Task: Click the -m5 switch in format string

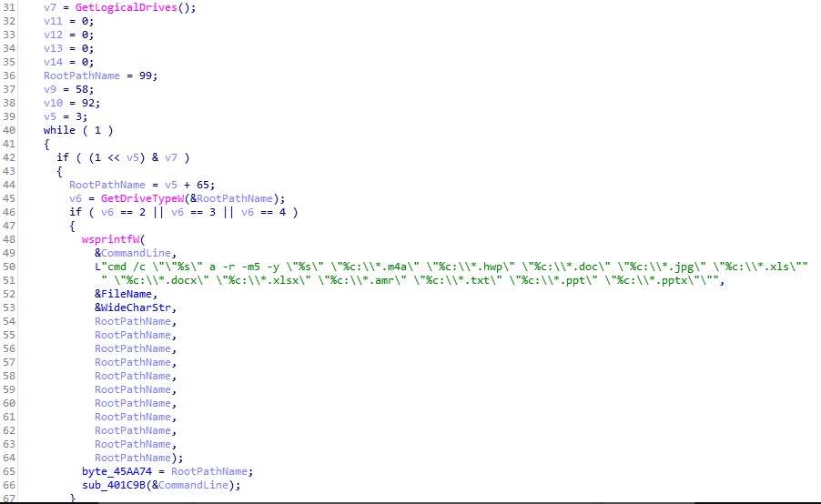Action: coord(250,267)
